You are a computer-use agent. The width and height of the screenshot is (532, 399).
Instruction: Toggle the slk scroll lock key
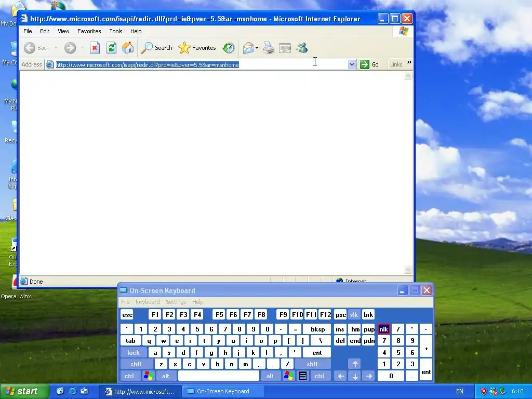click(353, 314)
